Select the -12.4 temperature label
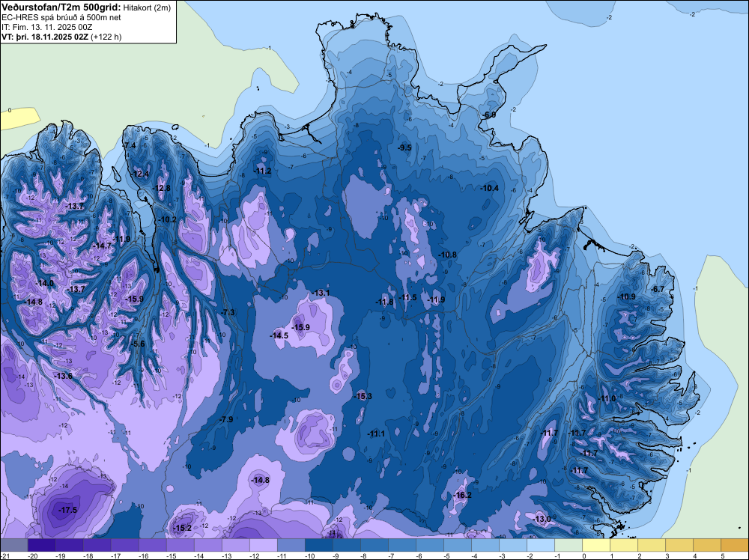Screen dimensions: 749x560 coord(139,174)
